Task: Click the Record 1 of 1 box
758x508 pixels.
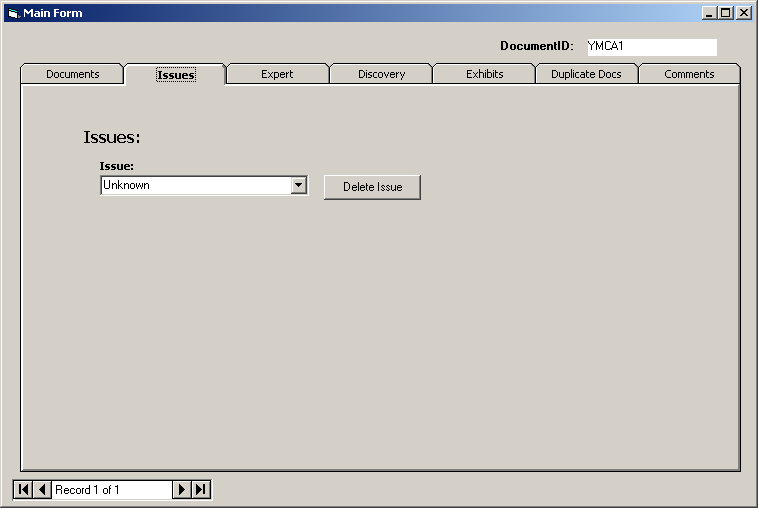Action: 111,489
